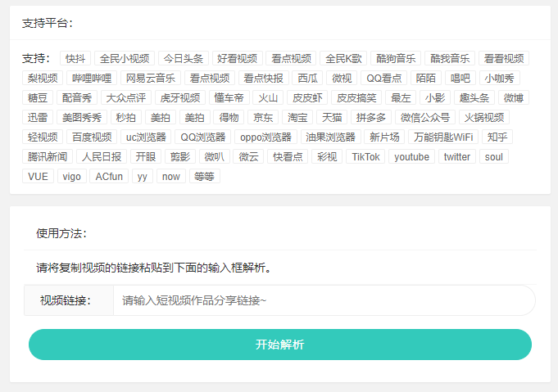
Task: Choose the 今日头条 tag
Action: click(x=184, y=58)
